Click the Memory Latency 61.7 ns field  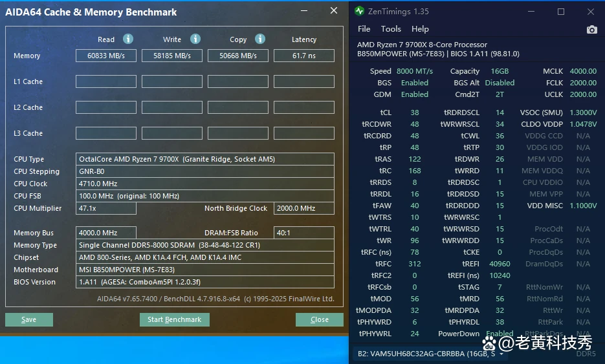[304, 56]
